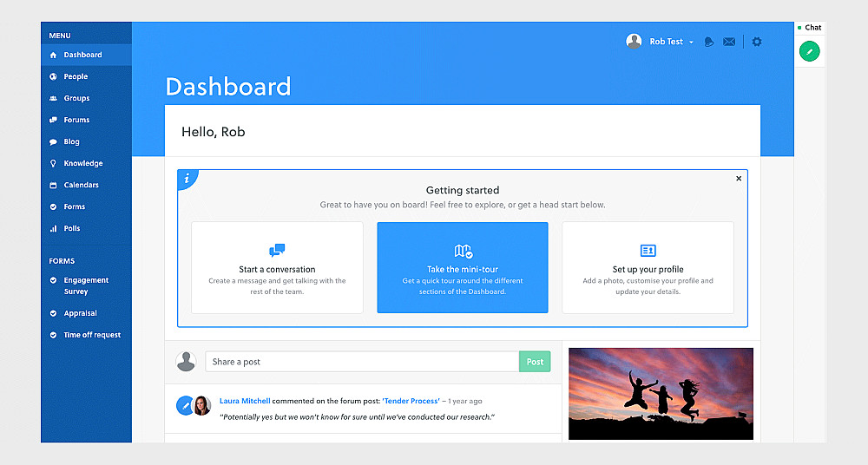Click the Blog speech bubble icon

[53, 141]
